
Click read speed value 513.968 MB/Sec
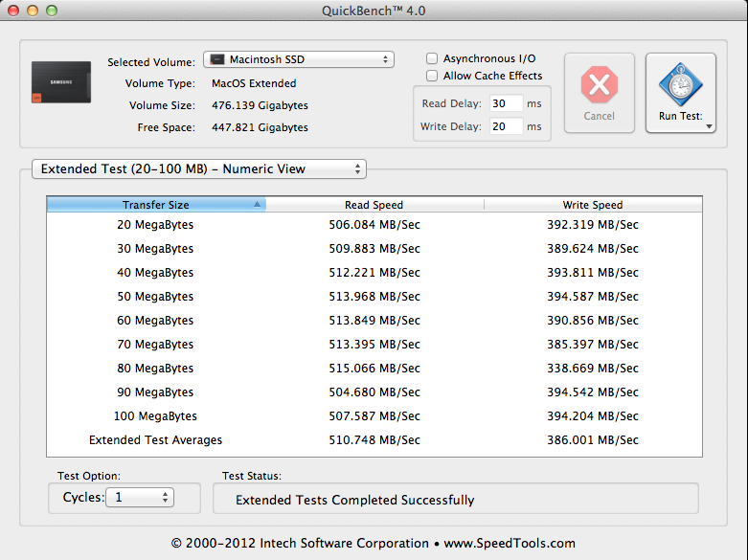pyautogui.click(x=374, y=296)
